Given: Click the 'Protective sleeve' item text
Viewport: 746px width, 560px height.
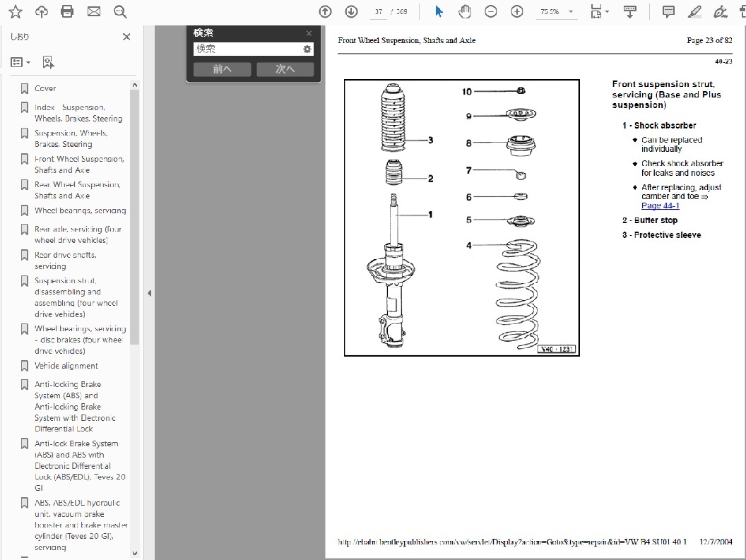Looking at the screenshot, I should coord(667,235).
